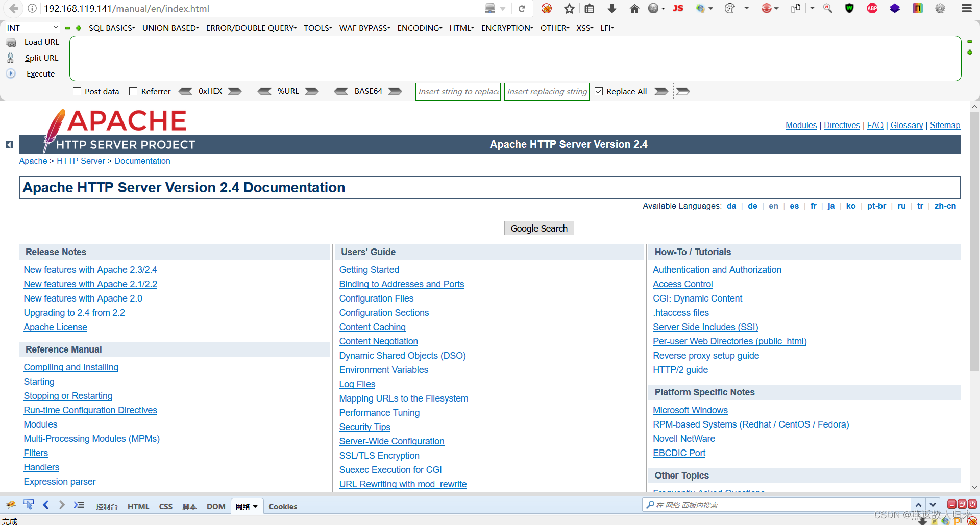980x525 pixels.
Task: Open the Microsoft Windows platform link
Action: pos(690,410)
